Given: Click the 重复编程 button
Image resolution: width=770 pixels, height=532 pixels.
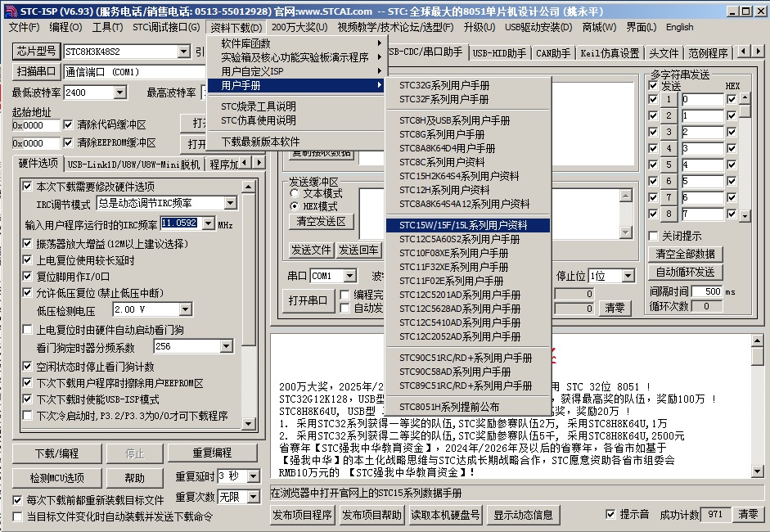Looking at the screenshot, I should tap(212, 453).
